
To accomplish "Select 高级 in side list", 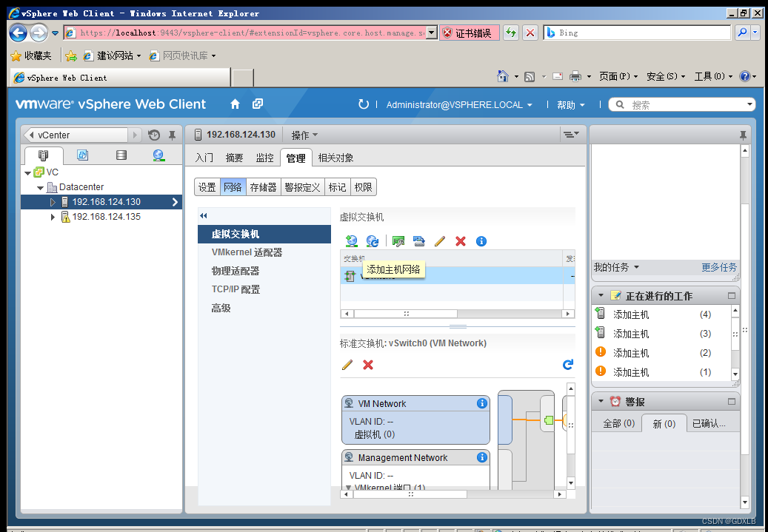I will coord(264,308).
